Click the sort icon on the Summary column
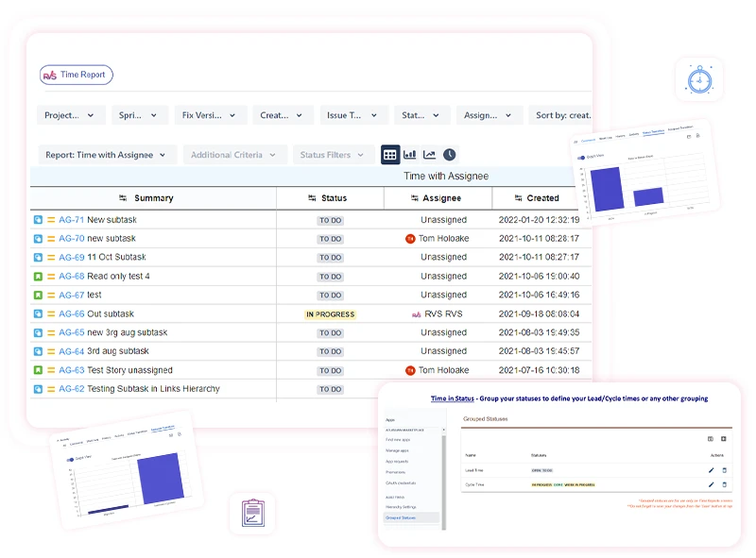Image resolution: width=756 pixels, height=558 pixels. (x=123, y=198)
